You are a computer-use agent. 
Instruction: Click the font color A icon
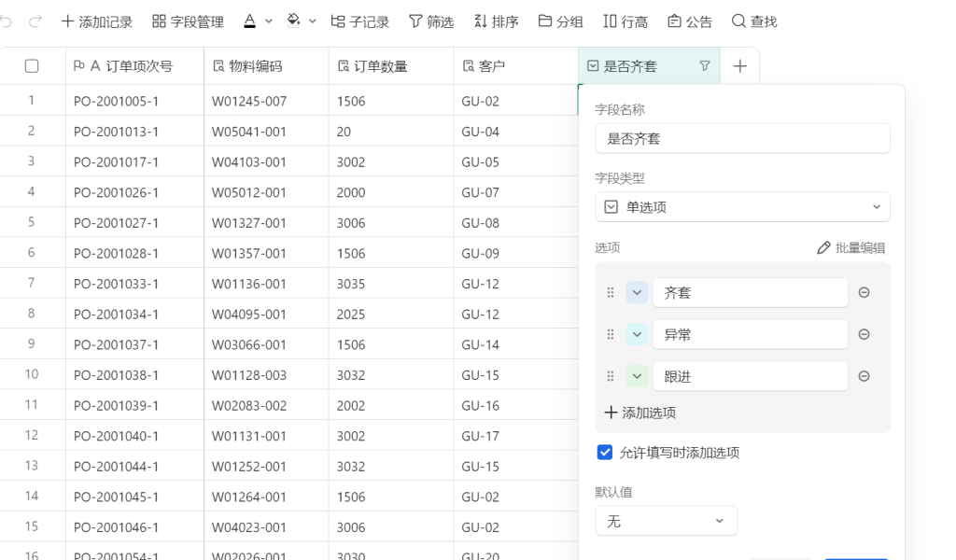click(250, 21)
